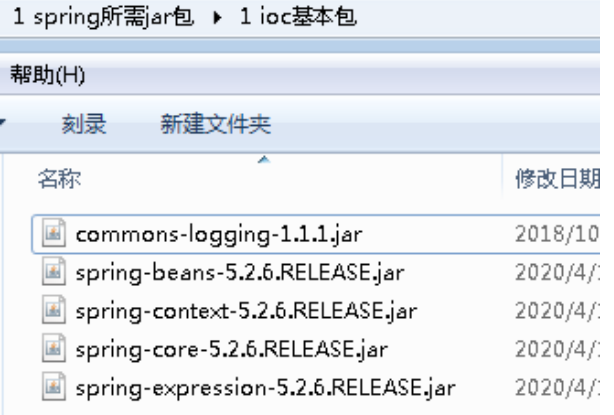The width and height of the screenshot is (614, 415).
Task: Create a folder with 新建文件夹
Action: [216, 124]
